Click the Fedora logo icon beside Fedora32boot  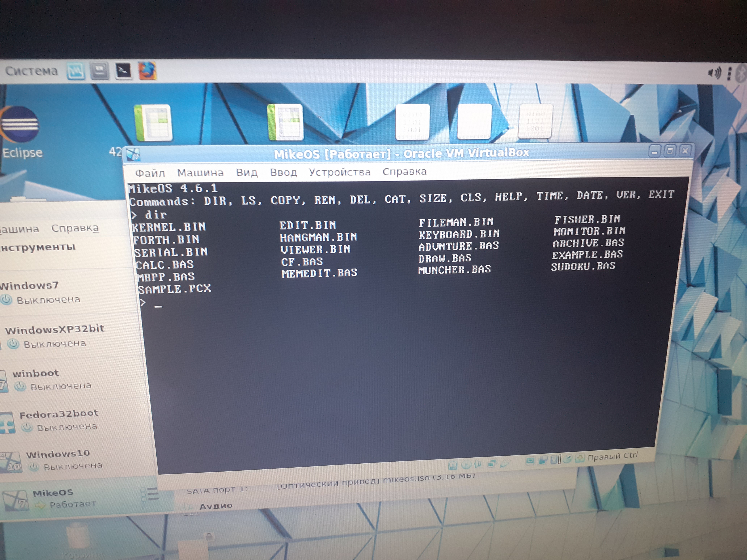pos(7,423)
